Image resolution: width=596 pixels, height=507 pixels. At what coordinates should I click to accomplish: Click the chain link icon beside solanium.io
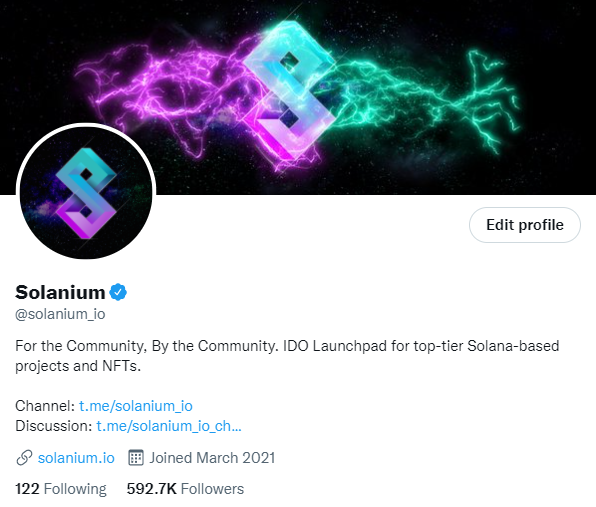click(24, 458)
